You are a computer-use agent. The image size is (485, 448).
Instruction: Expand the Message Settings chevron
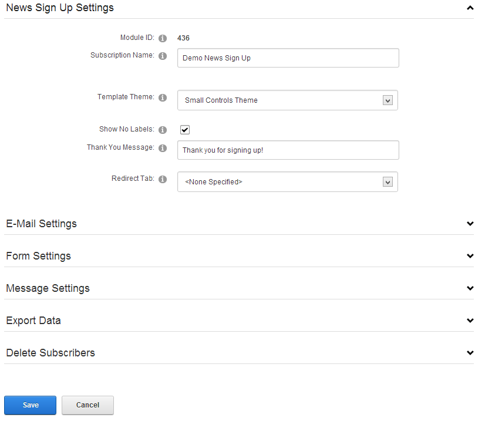coord(470,288)
